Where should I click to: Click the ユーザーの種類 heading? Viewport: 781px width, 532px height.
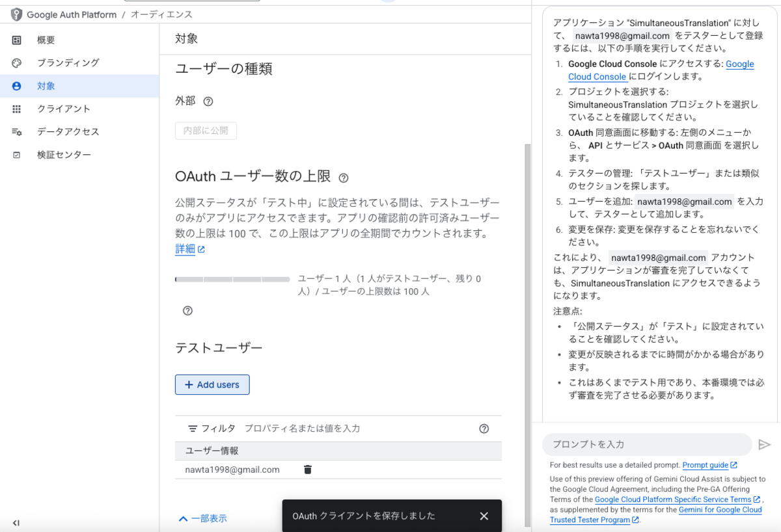[223, 69]
